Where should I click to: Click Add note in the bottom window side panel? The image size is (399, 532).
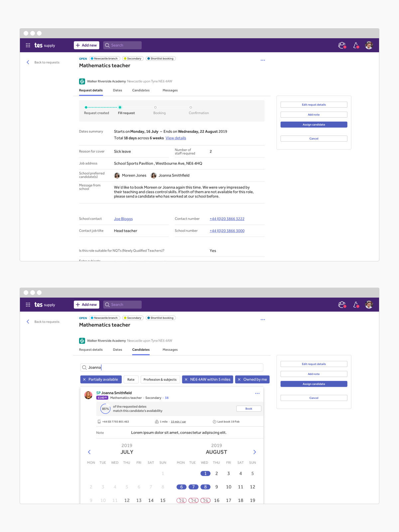tap(314, 374)
